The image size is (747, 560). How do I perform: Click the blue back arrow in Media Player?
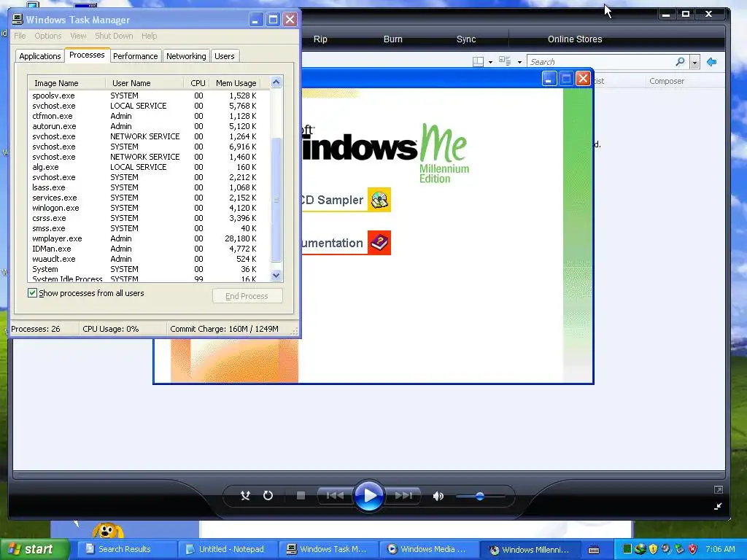click(x=712, y=62)
